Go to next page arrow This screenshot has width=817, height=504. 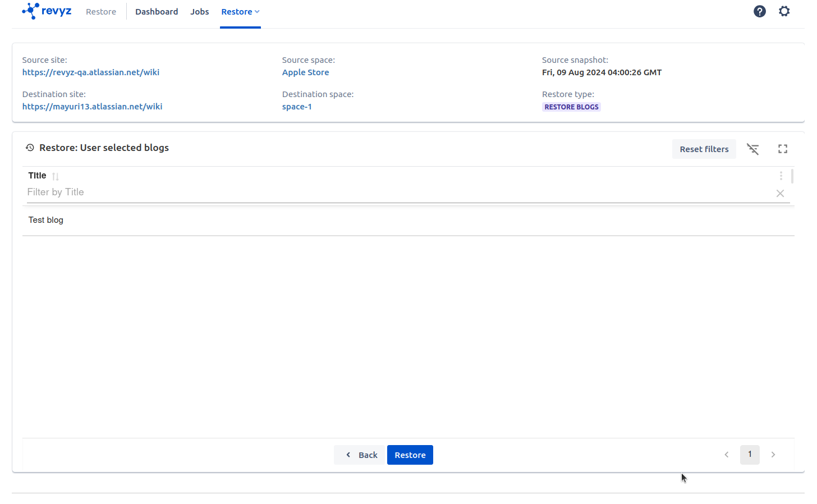[773, 455]
